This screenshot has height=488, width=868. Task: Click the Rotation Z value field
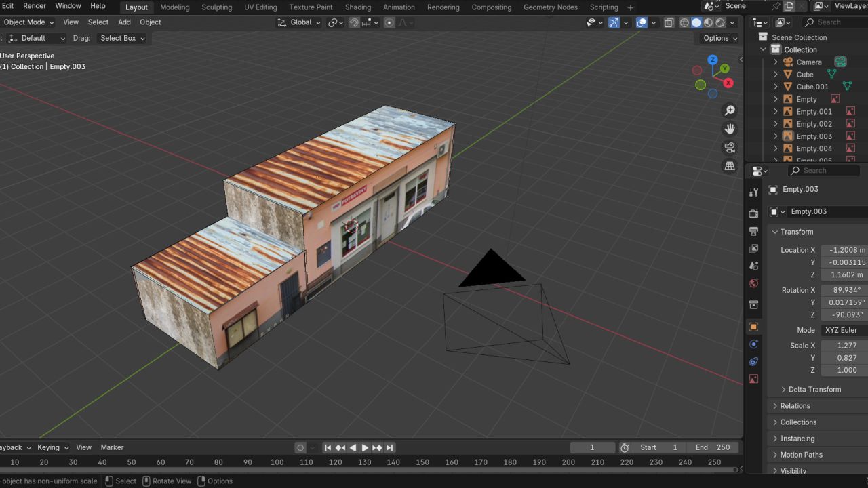844,315
